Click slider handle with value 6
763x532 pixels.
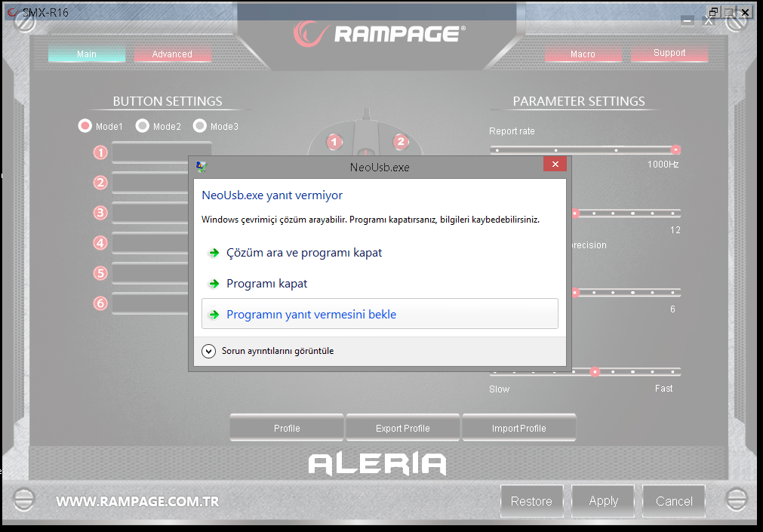tap(575, 293)
